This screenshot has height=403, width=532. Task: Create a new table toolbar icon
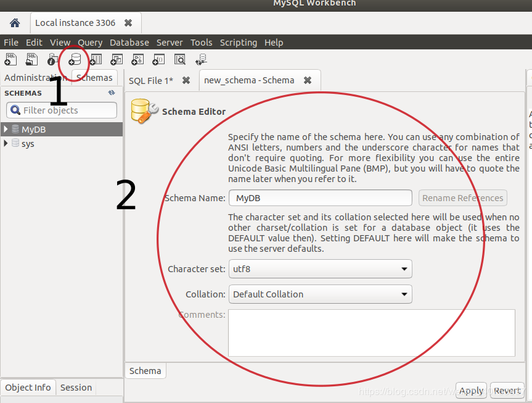(x=96, y=59)
